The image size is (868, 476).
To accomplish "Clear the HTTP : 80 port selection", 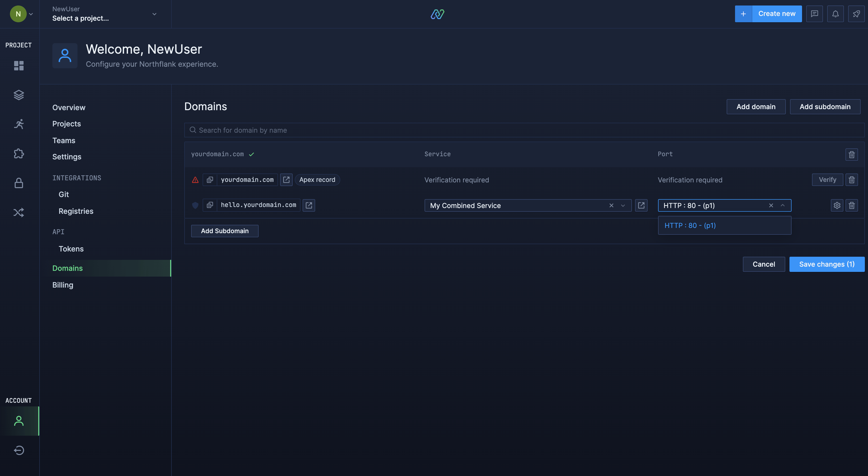I will pyautogui.click(x=771, y=205).
